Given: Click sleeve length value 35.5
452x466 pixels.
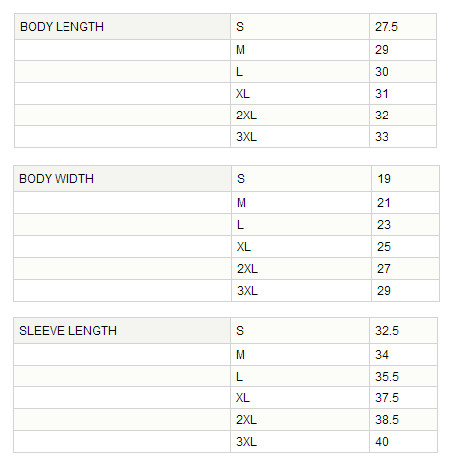Looking at the screenshot, I should [x=387, y=377].
